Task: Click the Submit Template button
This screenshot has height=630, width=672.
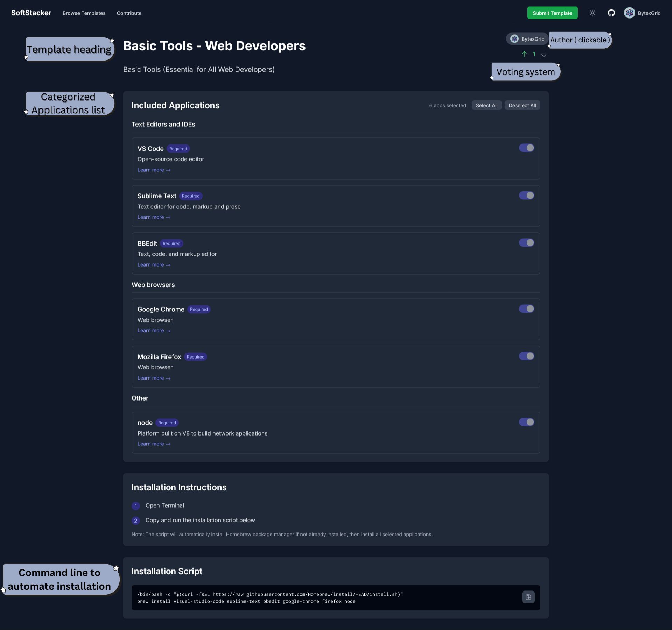Action: click(x=552, y=13)
